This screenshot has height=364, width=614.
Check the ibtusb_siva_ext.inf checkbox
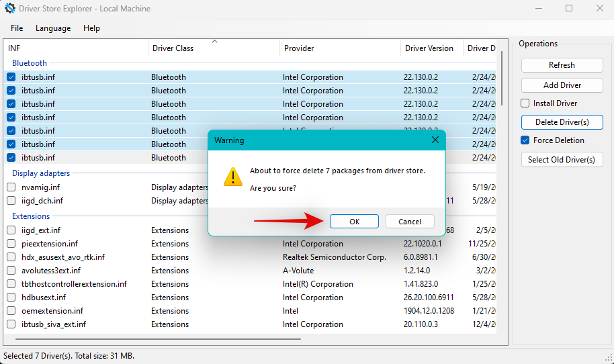[11, 324]
